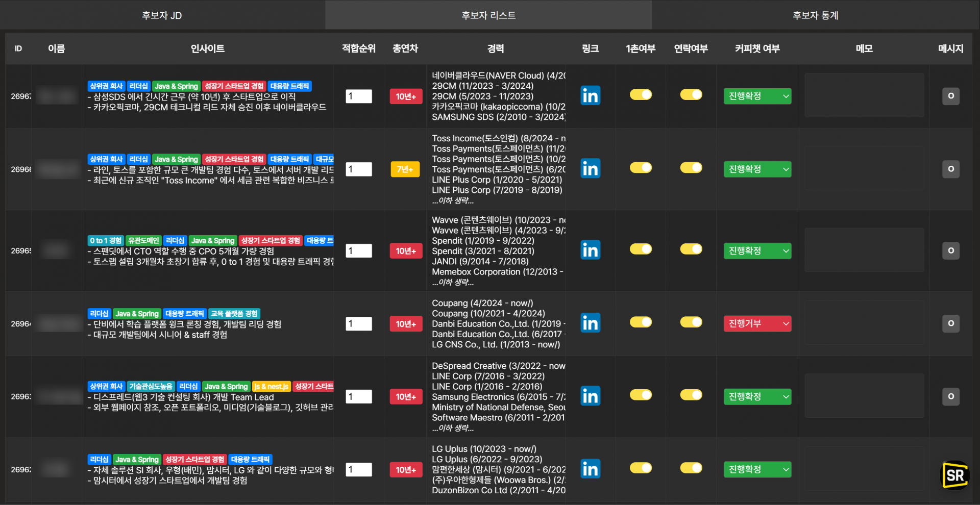Open LinkedIn link in the DeSpread Creative row
980x505 pixels.
(x=590, y=396)
